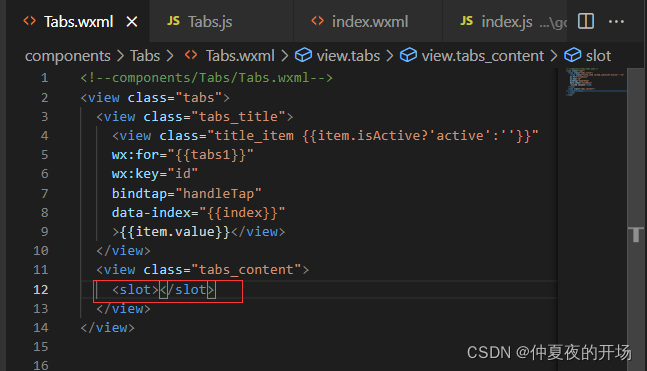The height and width of the screenshot is (371, 647).
Task: Click the cube icon beside view.tabs_content breadcrumb
Action: tap(408, 55)
